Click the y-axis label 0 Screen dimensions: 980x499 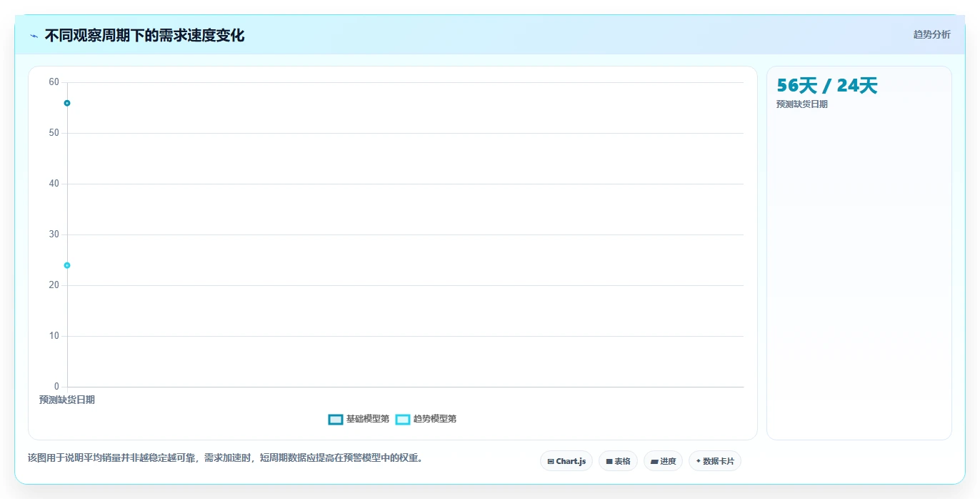pyautogui.click(x=56, y=387)
